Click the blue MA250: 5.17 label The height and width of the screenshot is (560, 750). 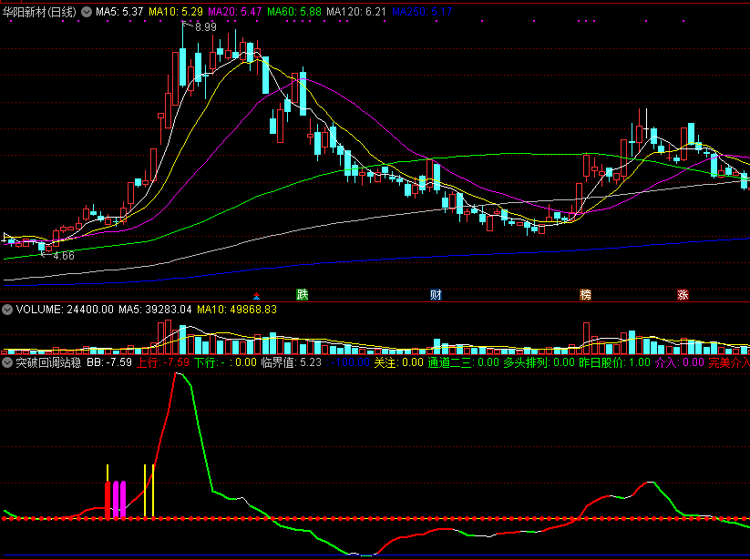click(422, 12)
